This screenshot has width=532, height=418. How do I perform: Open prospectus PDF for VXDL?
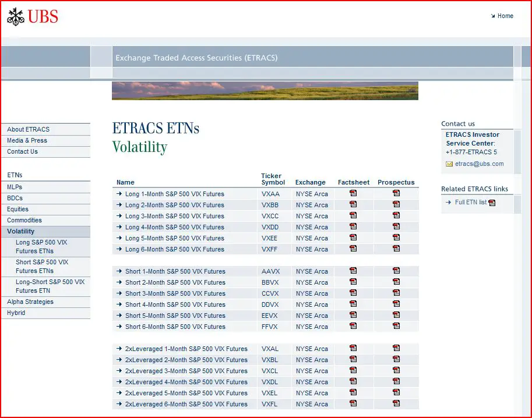pos(396,381)
